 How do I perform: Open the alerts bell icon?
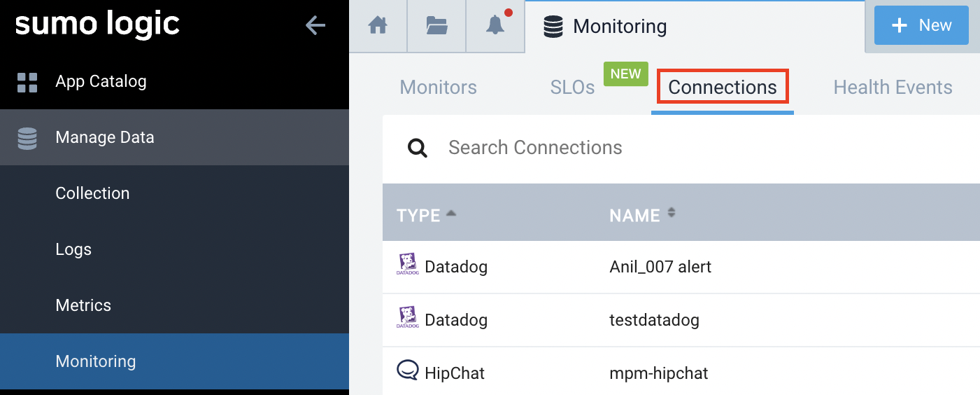point(495,26)
